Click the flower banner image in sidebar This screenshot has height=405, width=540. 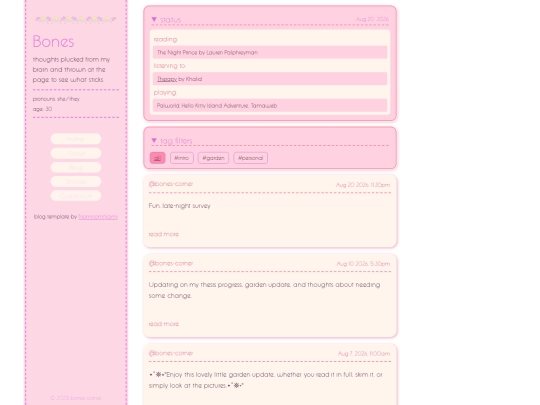click(x=76, y=19)
